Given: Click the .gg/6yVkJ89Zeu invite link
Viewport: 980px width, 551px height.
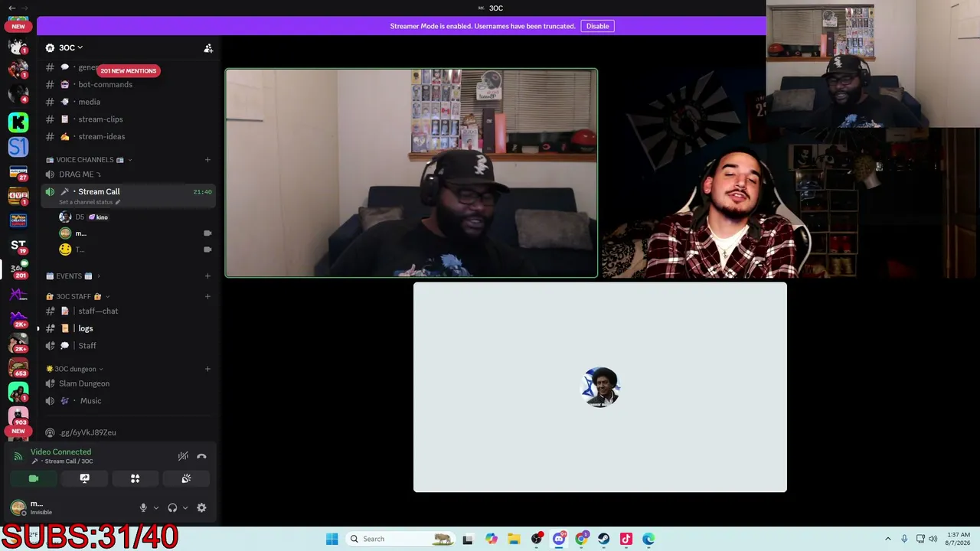Looking at the screenshot, I should 88,432.
